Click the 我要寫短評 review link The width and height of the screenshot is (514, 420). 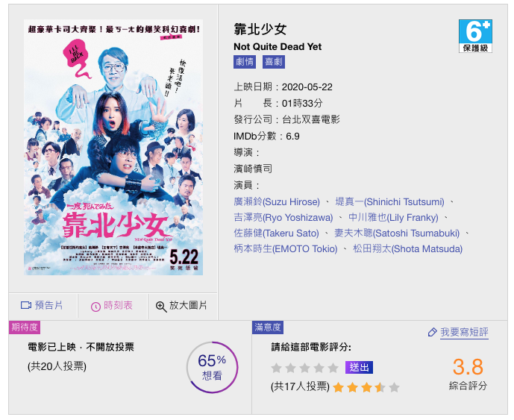pos(464,332)
